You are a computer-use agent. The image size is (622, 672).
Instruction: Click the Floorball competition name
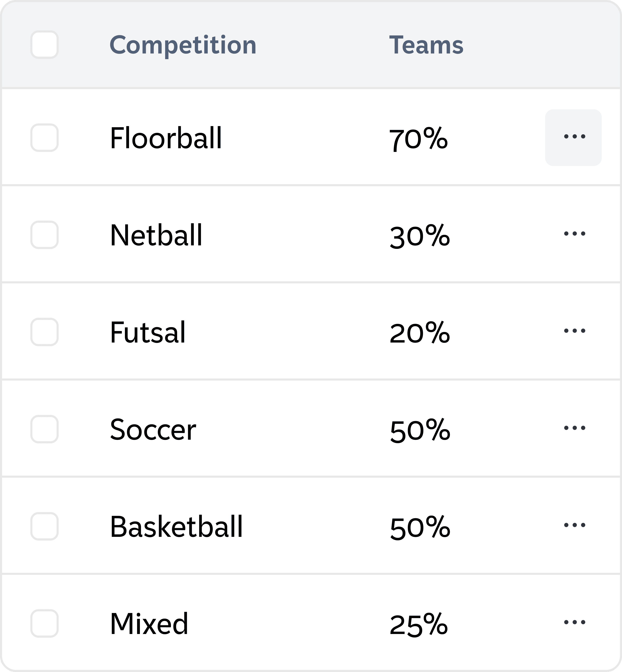[166, 138]
